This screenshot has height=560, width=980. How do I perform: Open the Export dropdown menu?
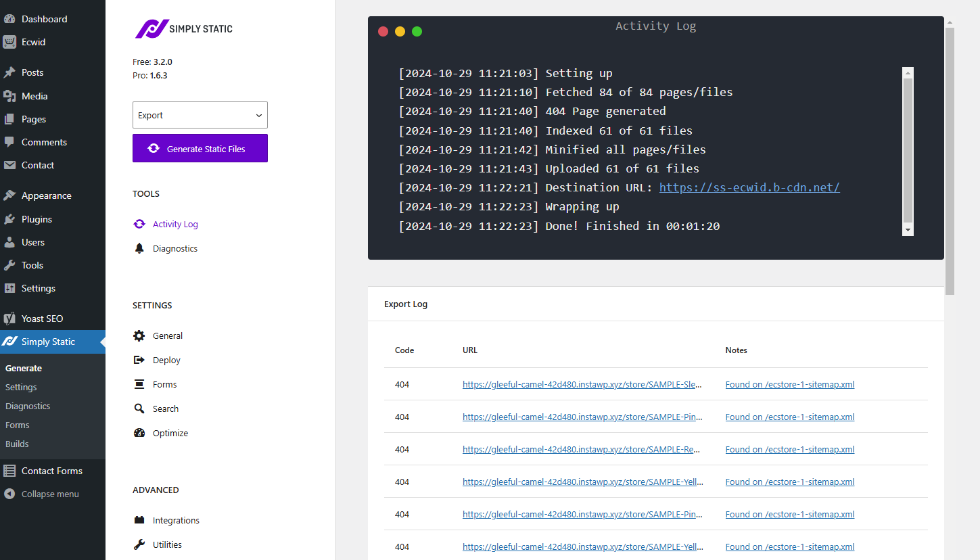[200, 115]
